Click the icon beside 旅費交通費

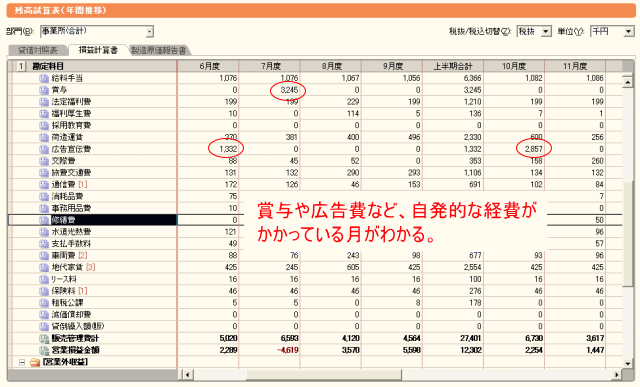coord(44,173)
